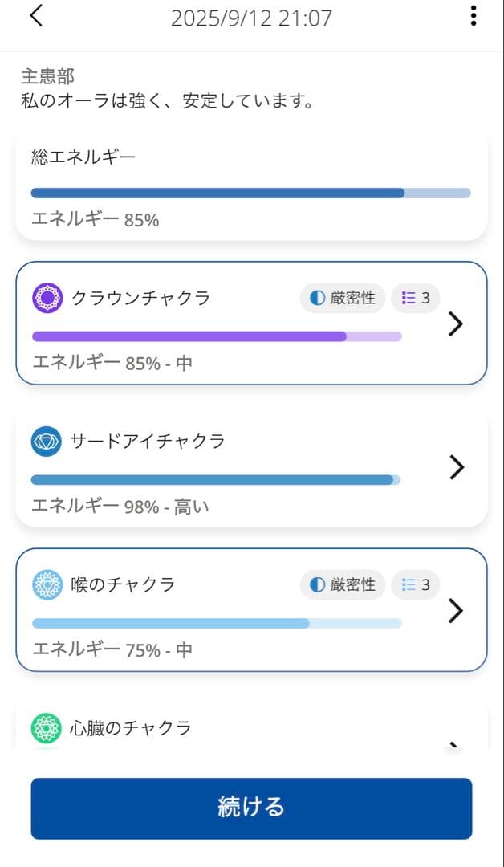Tap the Crown Chakra list count badge
Viewport: 504px width, 867px height.
(416, 298)
